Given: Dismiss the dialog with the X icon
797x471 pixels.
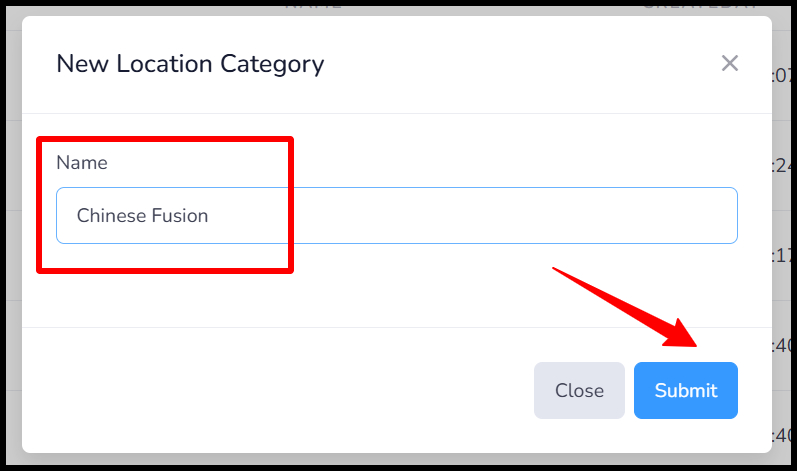Looking at the screenshot, I should (729, 64).
